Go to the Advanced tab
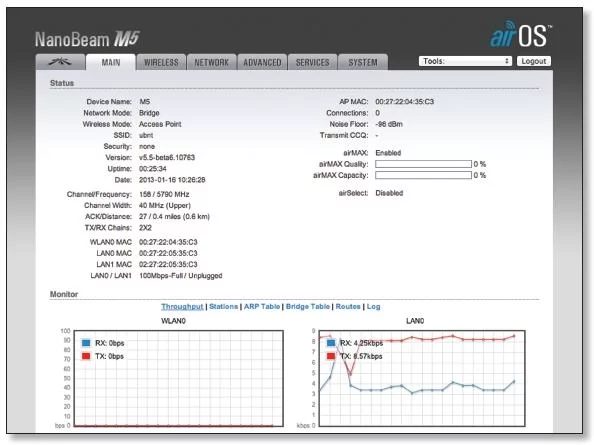This screenshot has height=445, width=594. (x=262, y=62)
